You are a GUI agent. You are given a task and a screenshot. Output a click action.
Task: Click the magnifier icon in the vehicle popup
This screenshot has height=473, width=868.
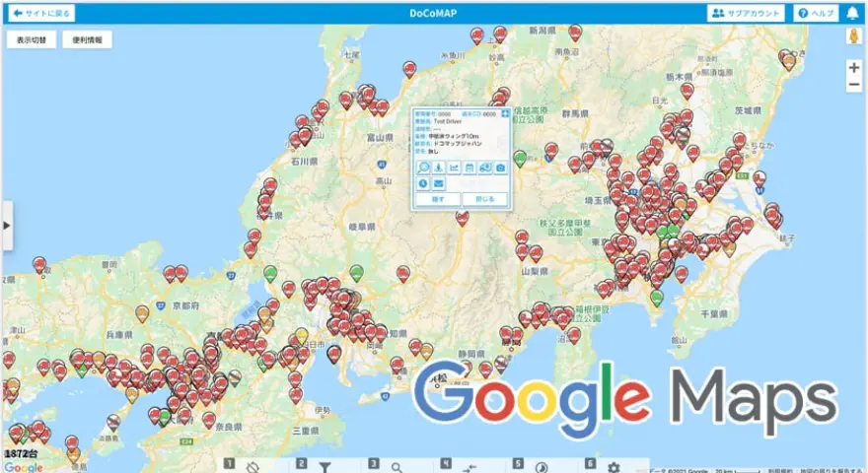click(x=423, y=168)
